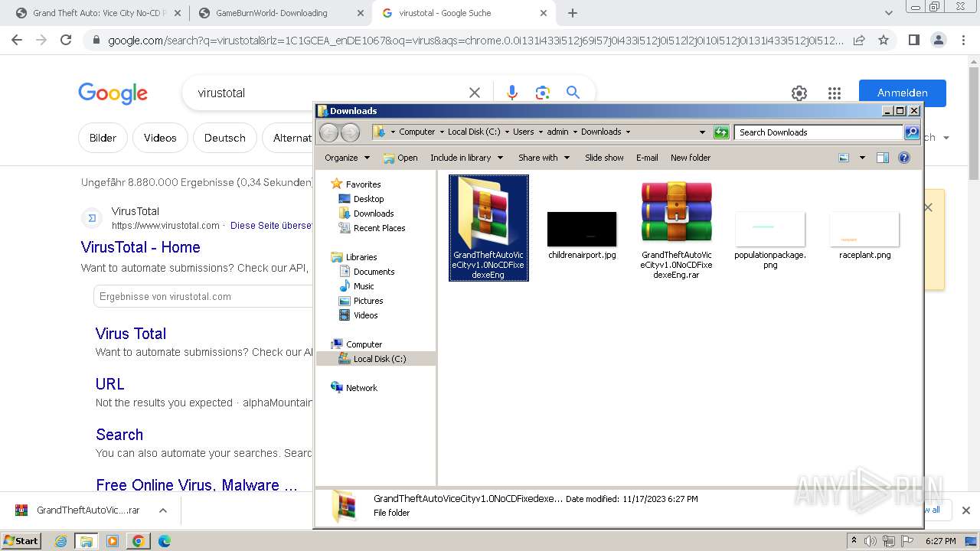Click Google voice search microphone
This screenshot has width=980, height=551.
[512, 93]
